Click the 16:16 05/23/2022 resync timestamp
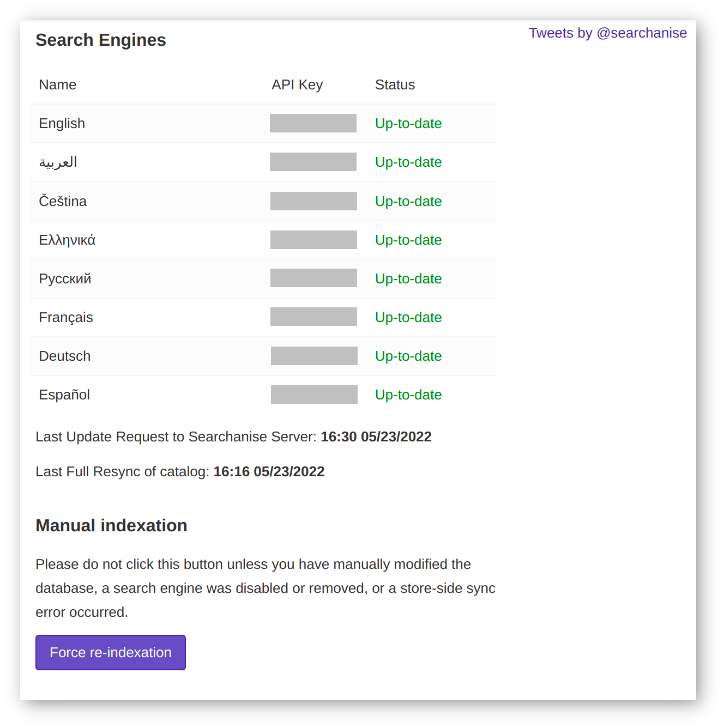724x728 pixels. [x=269, y=472]
